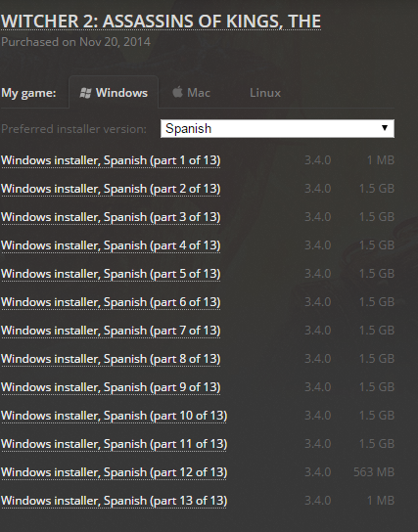Download Spanish installer part 1 of 13
The width and height of the screenshot is (418, 532).
tap(111, 160)
